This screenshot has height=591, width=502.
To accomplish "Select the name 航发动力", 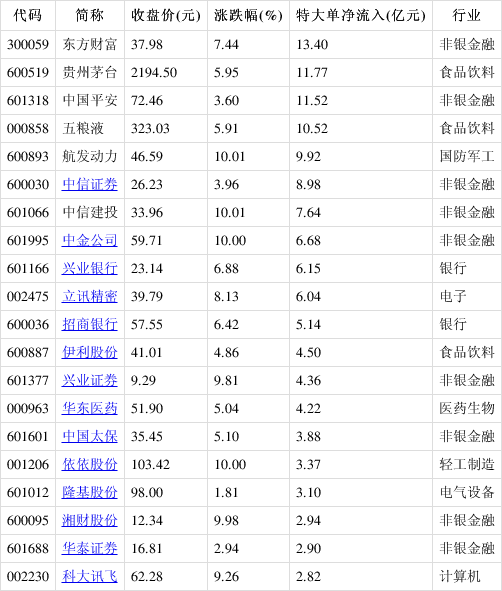I will tap(90, 156).
